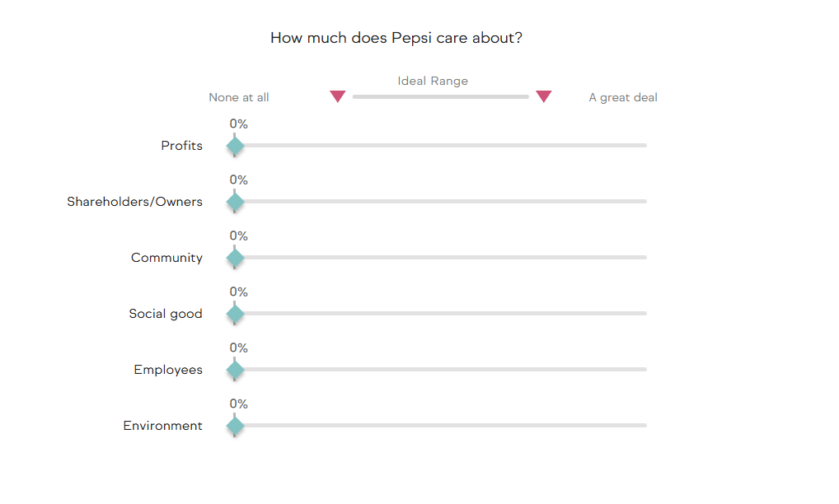Click the middle of the Profits slider track
This screenshot has width=839, height=504.
441,146
